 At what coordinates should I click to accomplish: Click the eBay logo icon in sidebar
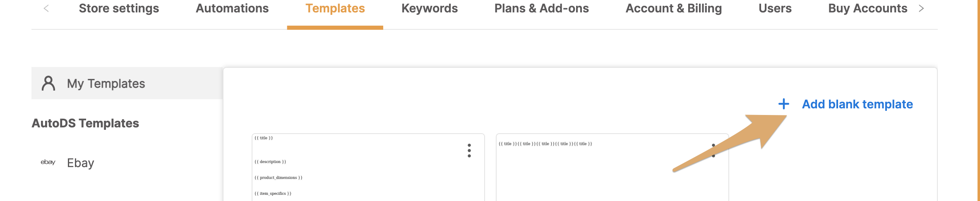(x=48, y=162)
